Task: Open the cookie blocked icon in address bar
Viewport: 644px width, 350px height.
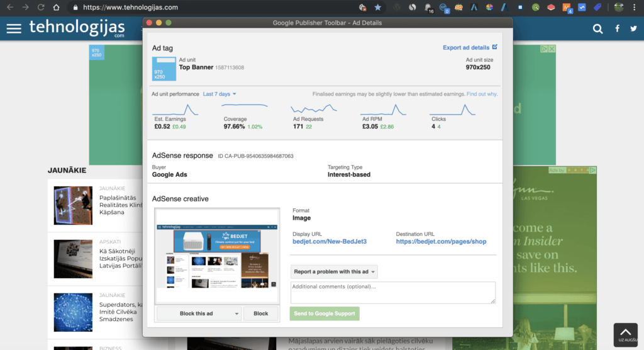Action: [362, 7]
